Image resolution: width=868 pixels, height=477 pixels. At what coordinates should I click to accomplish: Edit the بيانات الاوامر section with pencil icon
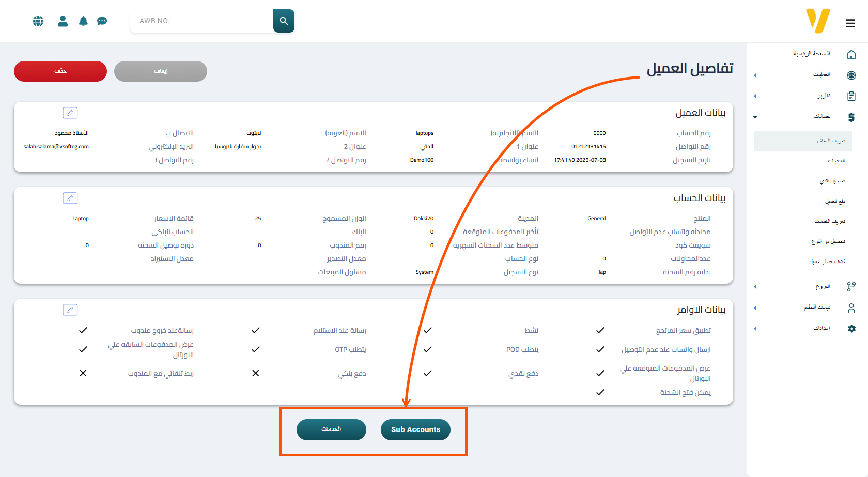[x=70, y=310]
